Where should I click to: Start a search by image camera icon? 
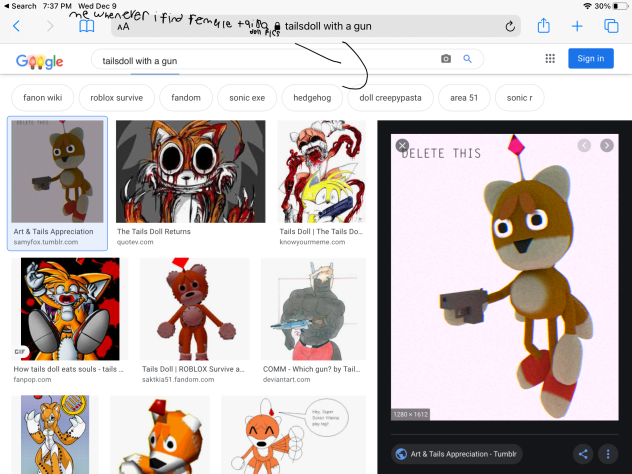446,59
